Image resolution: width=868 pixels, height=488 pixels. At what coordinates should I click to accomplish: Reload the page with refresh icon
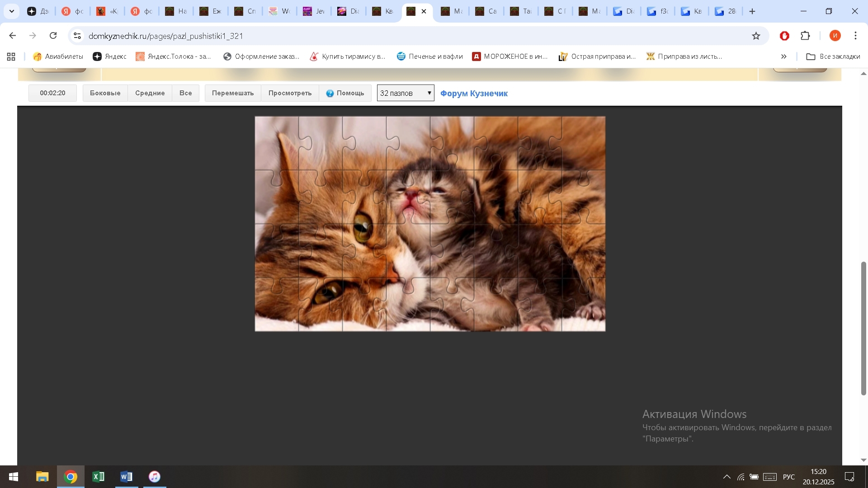(53, 36)
